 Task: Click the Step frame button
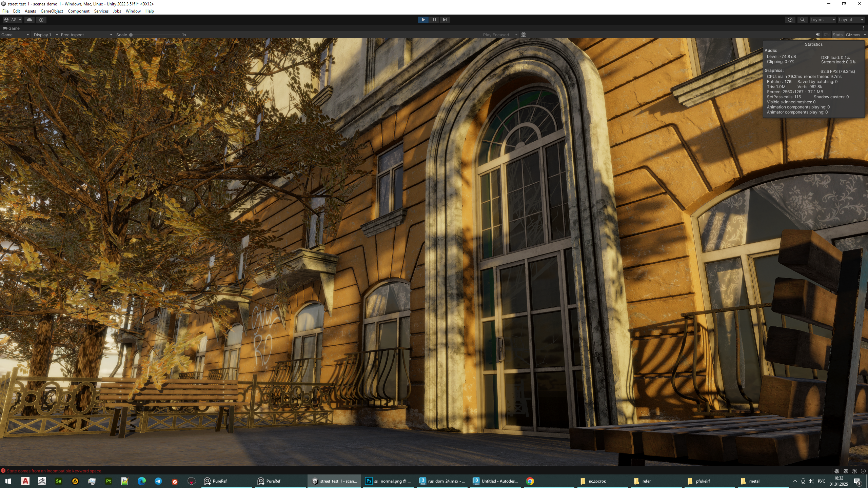coord(445,20)
